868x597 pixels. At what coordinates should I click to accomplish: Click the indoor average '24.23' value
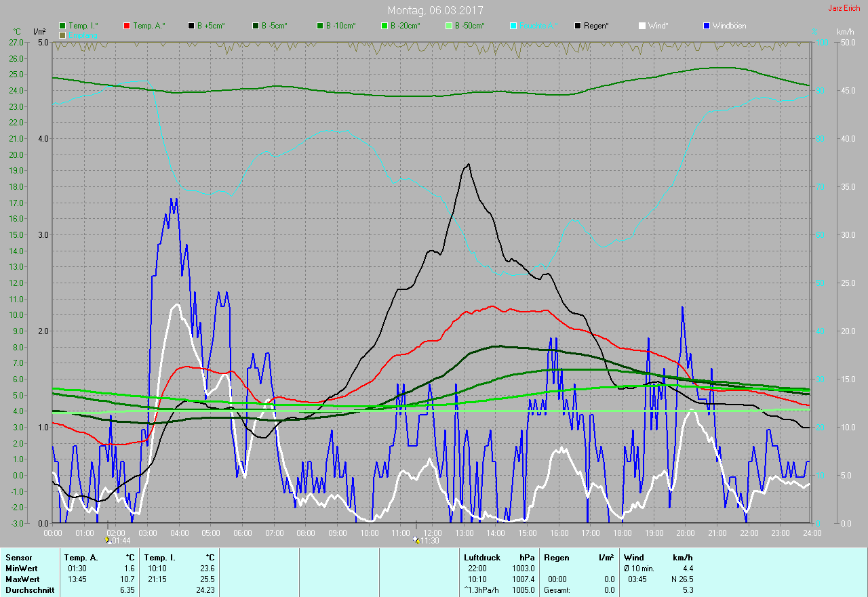[x=205, y=590]
